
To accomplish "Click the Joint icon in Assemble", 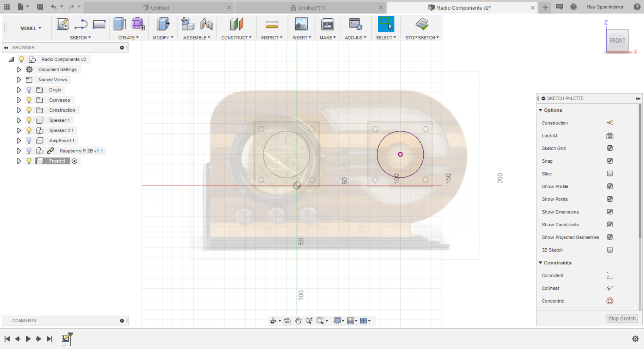I will 206,24.
